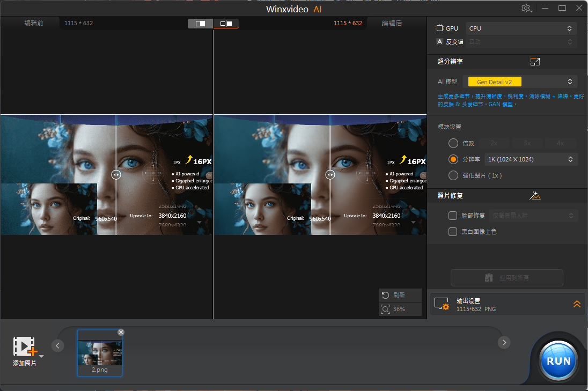Image resolution: width=588 pixels, height=391 pixels.
Task: Open the settings gear menu
Action: tap(526, 9)
